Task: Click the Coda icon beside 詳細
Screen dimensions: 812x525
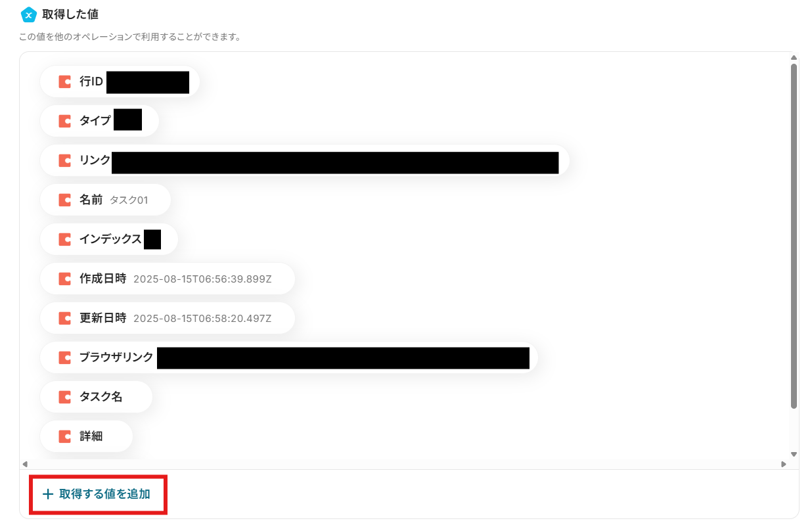Action: coord(64,436)
